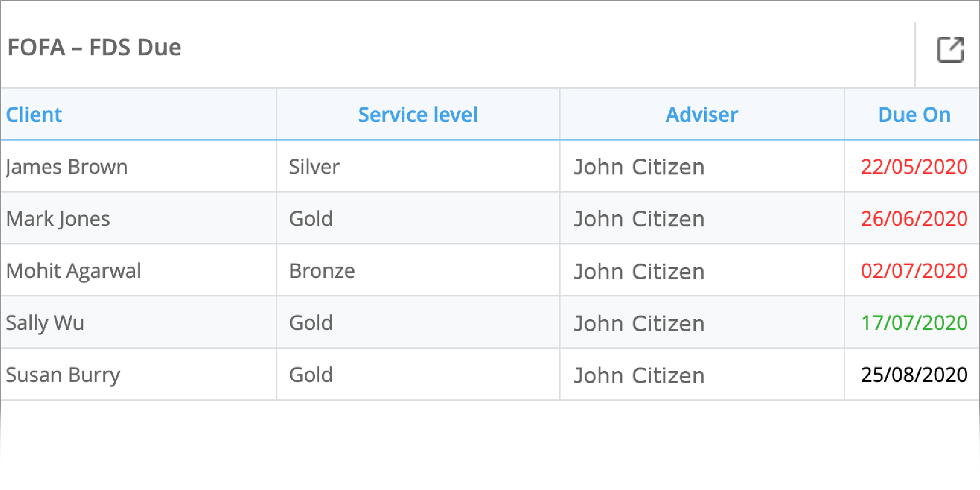The image size is (980, 490).
Task: Sort by Client column header
Action: (34, 115)
